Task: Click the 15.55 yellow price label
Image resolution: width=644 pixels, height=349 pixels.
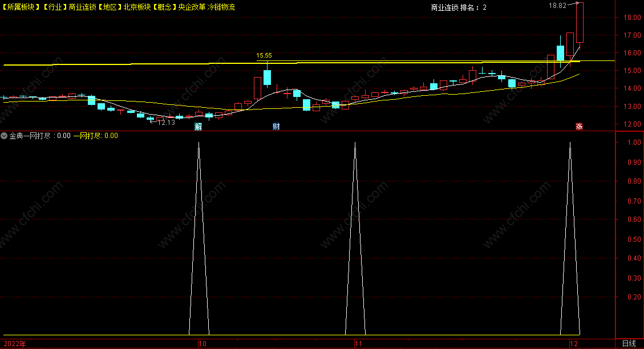Action: point(264,55)
